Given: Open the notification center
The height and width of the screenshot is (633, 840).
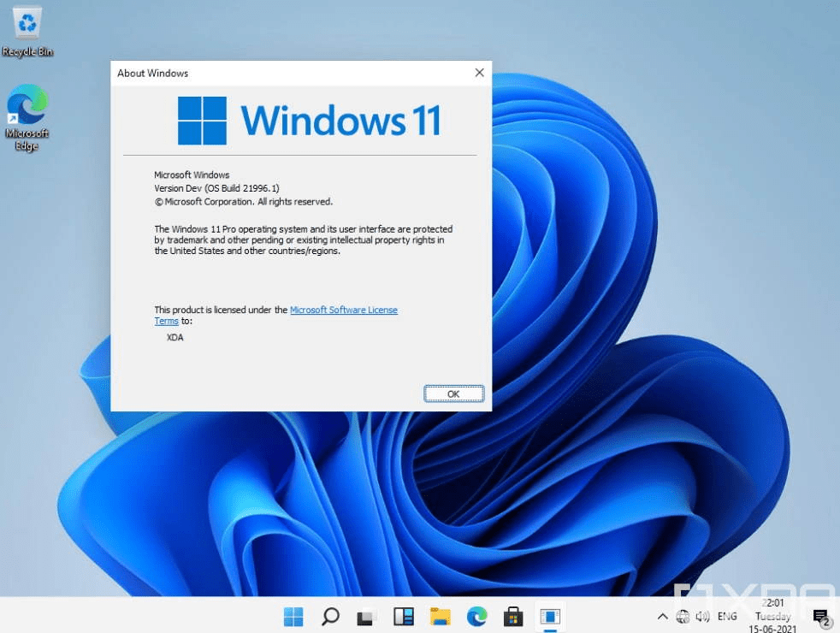Looking at the screenshot, I should tap(819, 616).
